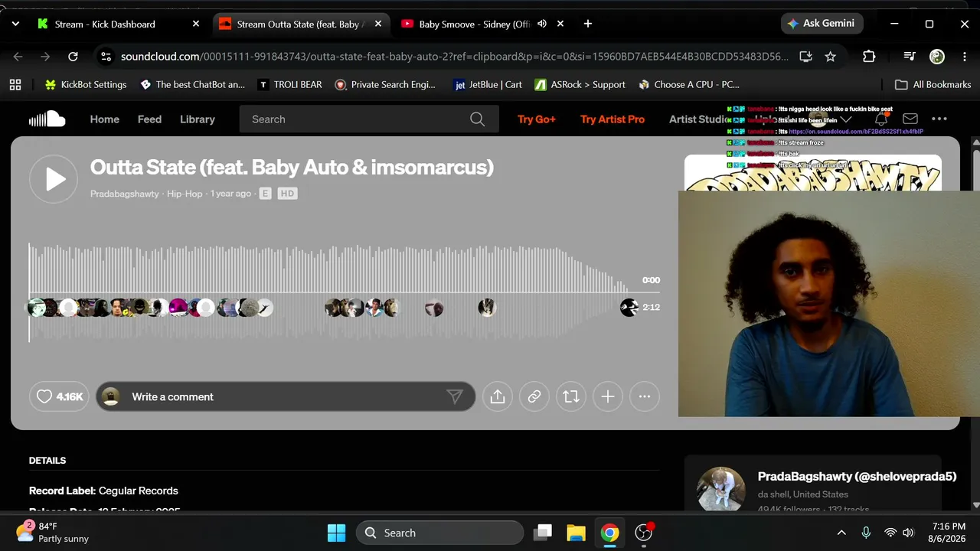Viewport: 980px width, 551px height.
Task: Click the page scrollbar up arrow
Action: click(975, 142)
